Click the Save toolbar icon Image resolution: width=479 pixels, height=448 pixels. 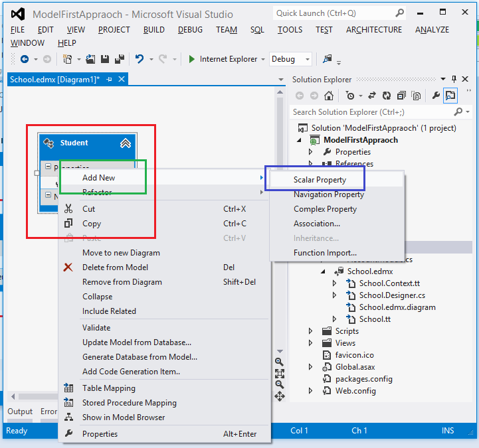tap(105, 59)
